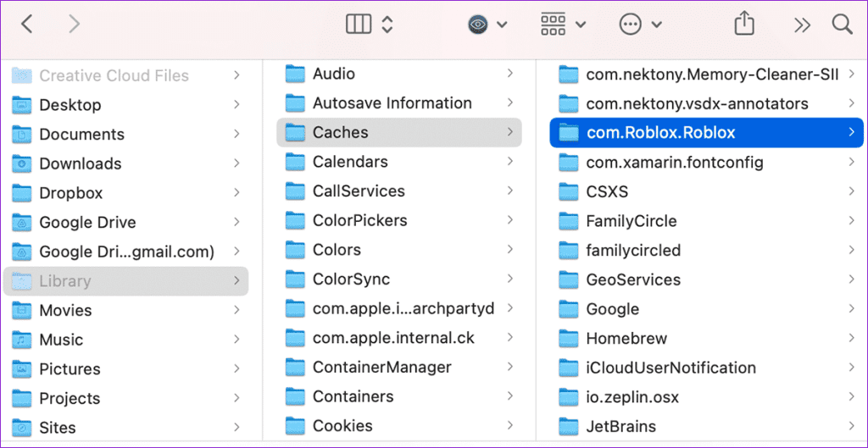Show more toolbar items via double chevron
The width and height of the screenshot is (868, 448).
click(802, 25)
